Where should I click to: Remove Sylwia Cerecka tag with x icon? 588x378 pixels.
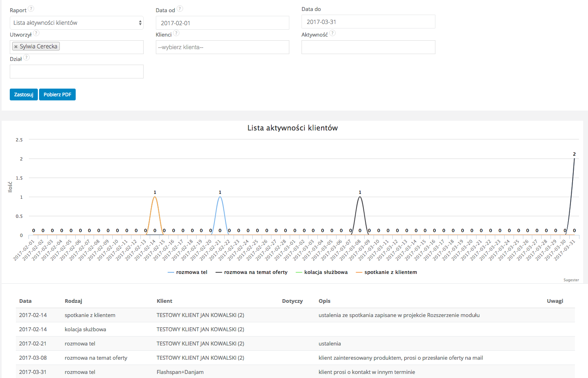click(x=16, y=47)
